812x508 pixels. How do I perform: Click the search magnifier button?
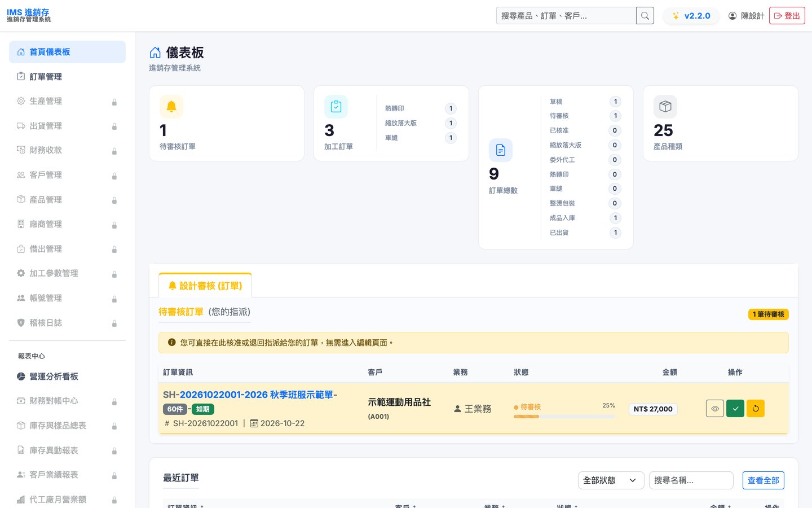tap(645, 16)
